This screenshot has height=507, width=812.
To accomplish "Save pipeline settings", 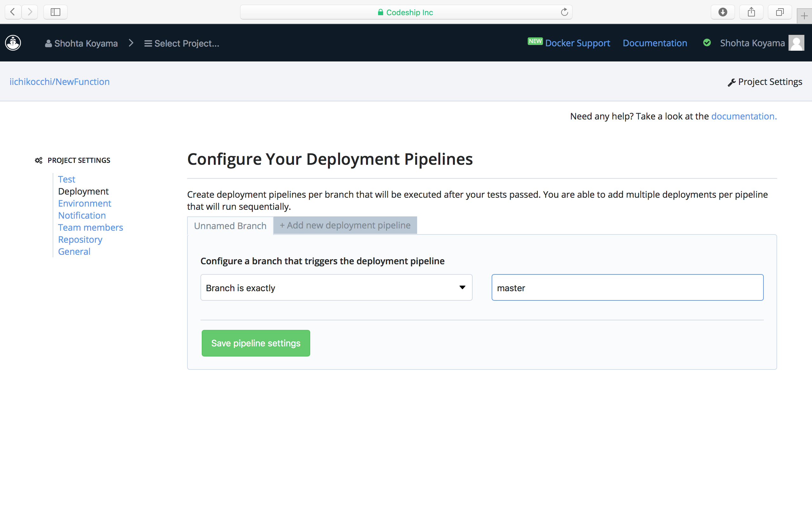I will pos(256,343).
